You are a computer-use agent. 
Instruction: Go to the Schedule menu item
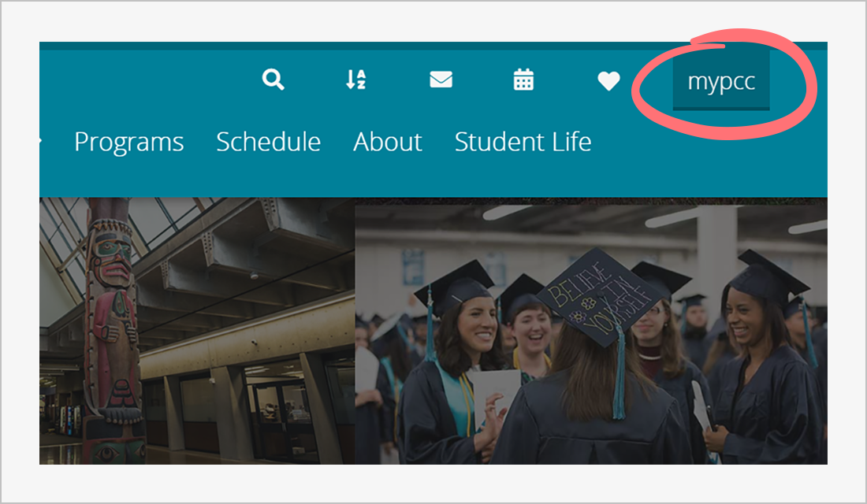[x=268, y=142]
